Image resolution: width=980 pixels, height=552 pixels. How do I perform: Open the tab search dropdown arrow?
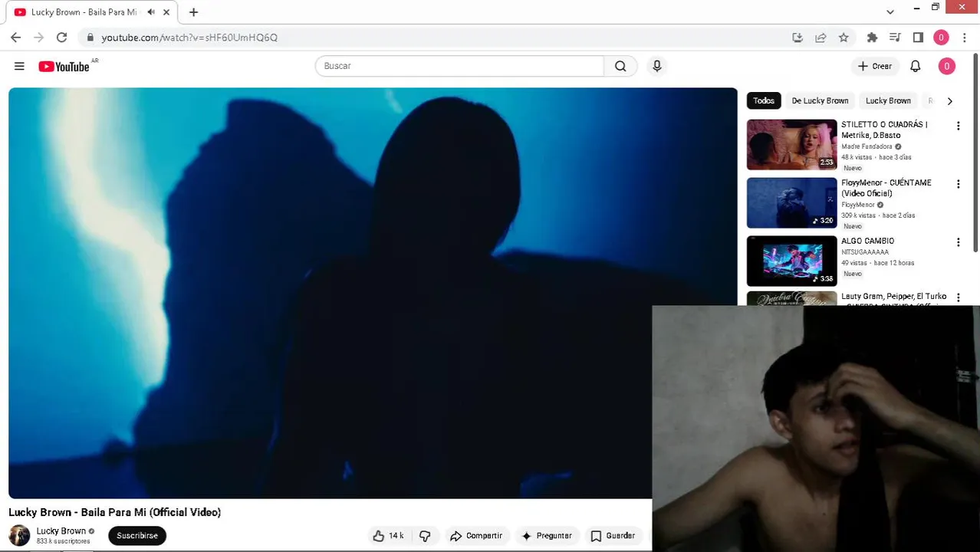point(890,11)
